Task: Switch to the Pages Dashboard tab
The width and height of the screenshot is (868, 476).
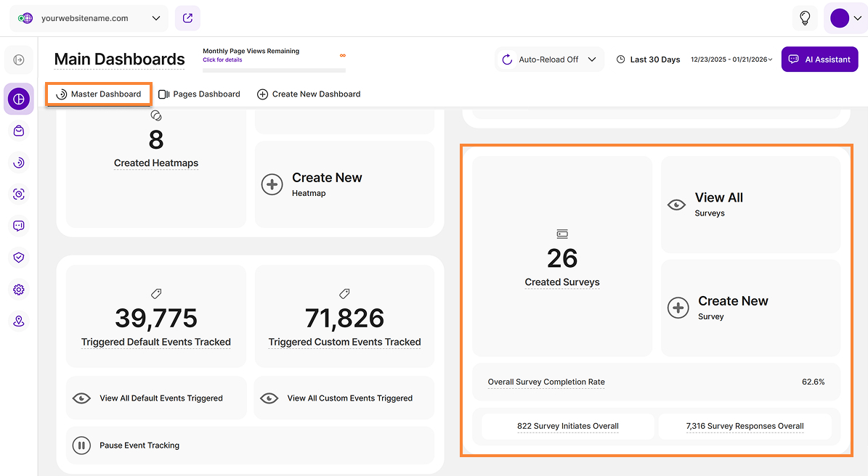Action: [x=199, y=94]
